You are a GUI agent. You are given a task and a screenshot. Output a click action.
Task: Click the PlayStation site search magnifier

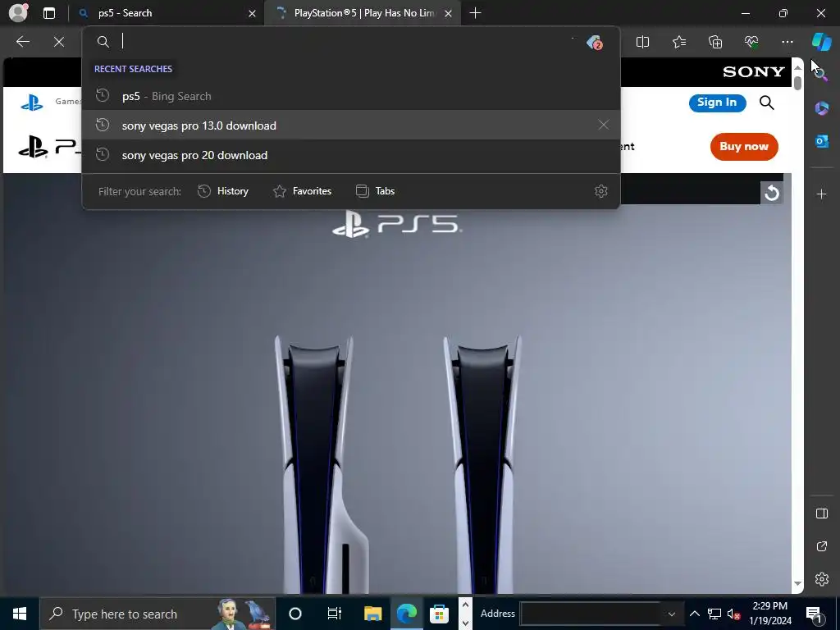[767, 103]
